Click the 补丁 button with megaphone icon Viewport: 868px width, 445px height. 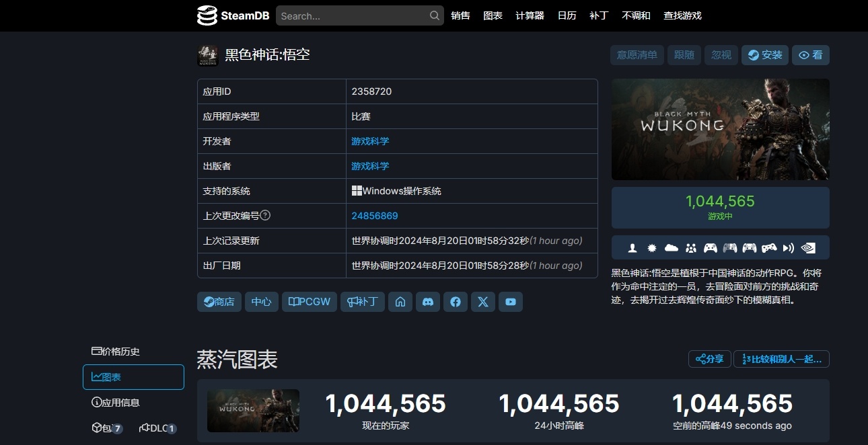point(363,302)
